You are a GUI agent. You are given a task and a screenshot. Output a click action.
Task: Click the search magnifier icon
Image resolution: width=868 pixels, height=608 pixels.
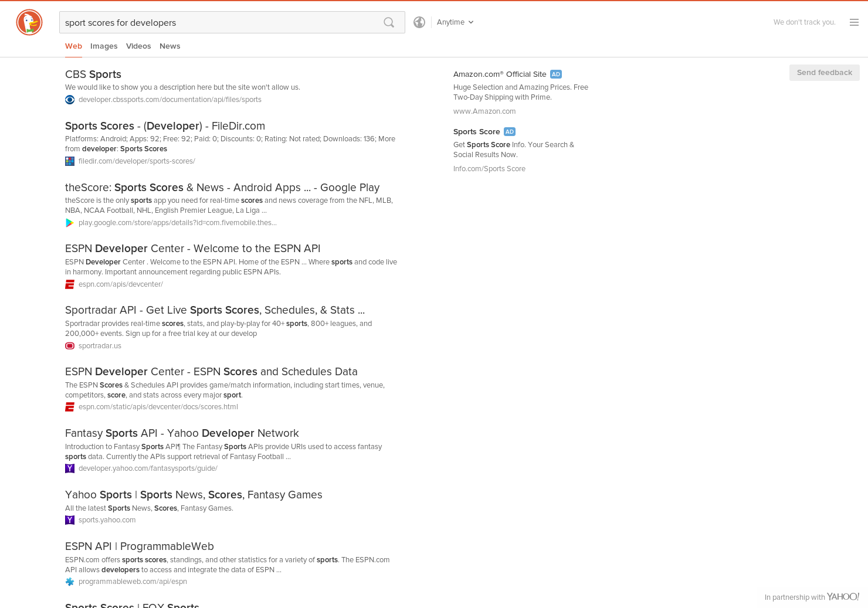point(389,22)
